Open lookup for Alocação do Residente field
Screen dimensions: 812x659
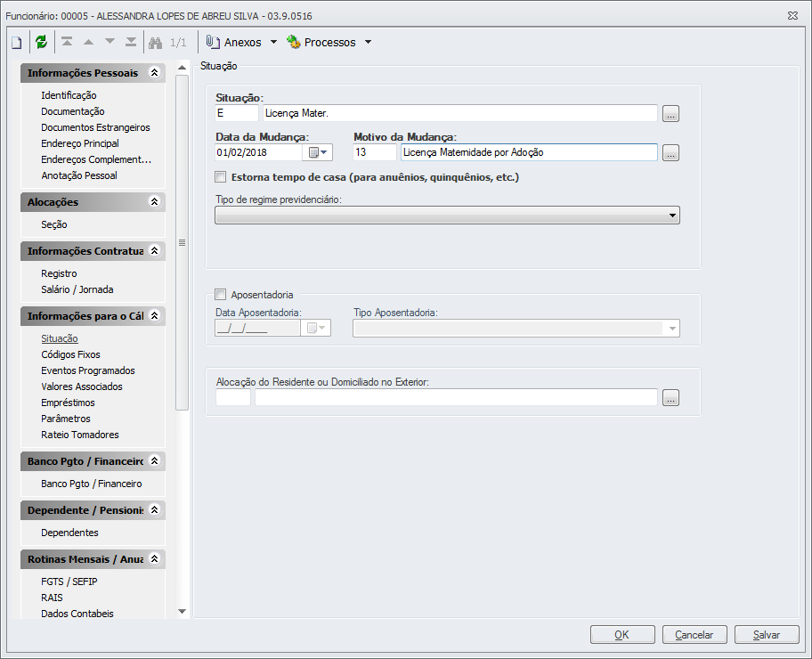pyautogui.click(x=670, y=398)
